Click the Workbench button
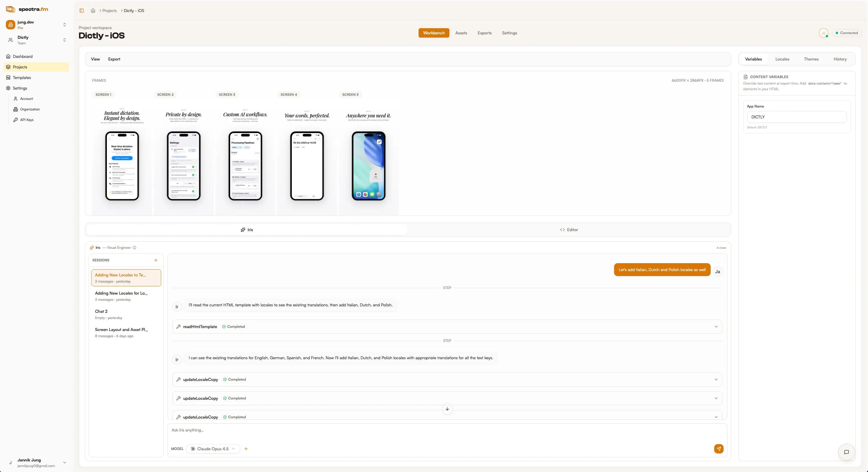The image size is (868, 472). tap(434, 33)
